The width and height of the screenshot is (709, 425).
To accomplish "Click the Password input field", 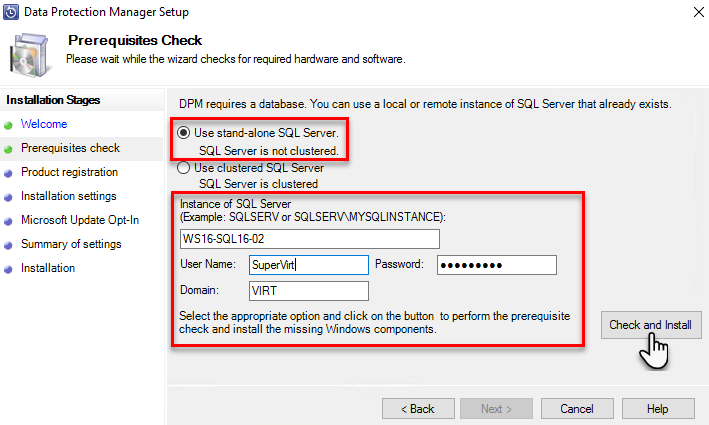I will (x=497, y=265).
